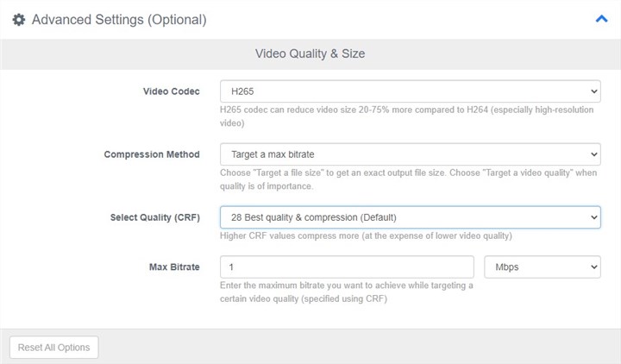The width and height of the screenshot is (621, 364).
Task: Click the Compression Method field label
Action: (151, 154)
